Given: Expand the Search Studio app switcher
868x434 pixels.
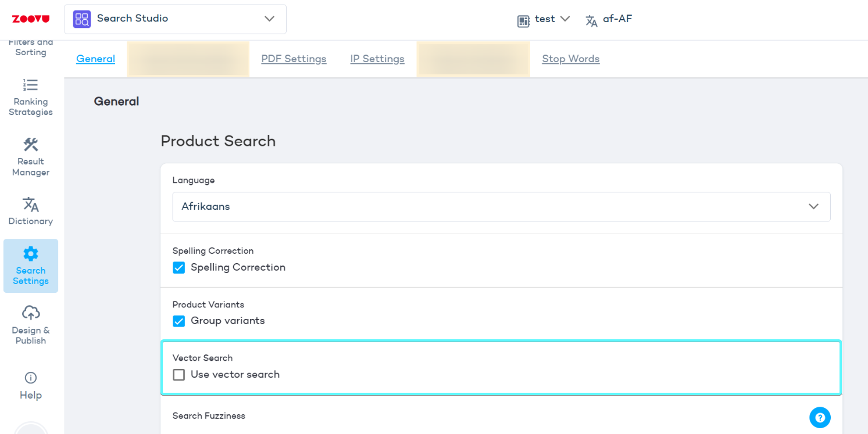Looking at the screenshot, I should pos(269,19).
